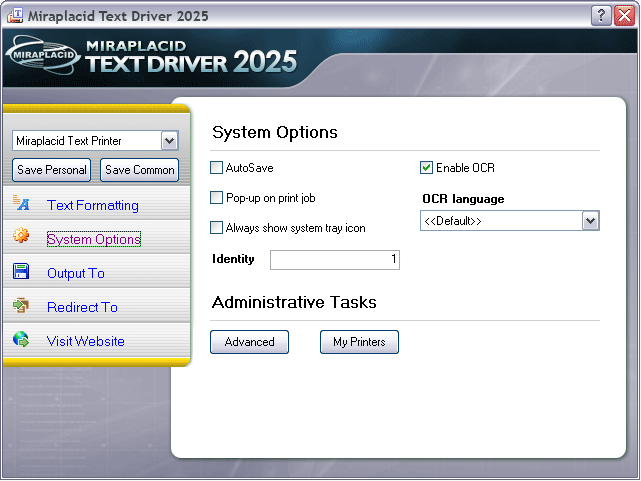
Task: Open the Text Formatting section
Action: (93, 205)
